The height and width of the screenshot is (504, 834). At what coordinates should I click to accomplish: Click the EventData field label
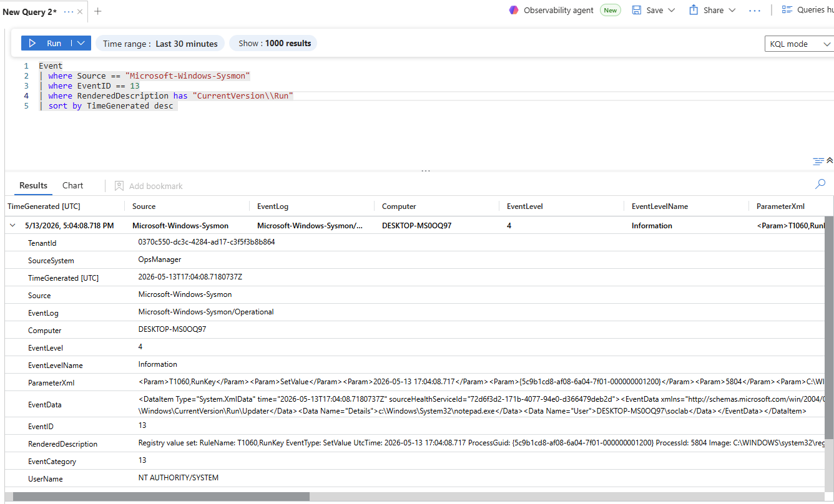[x=45, y=405]
